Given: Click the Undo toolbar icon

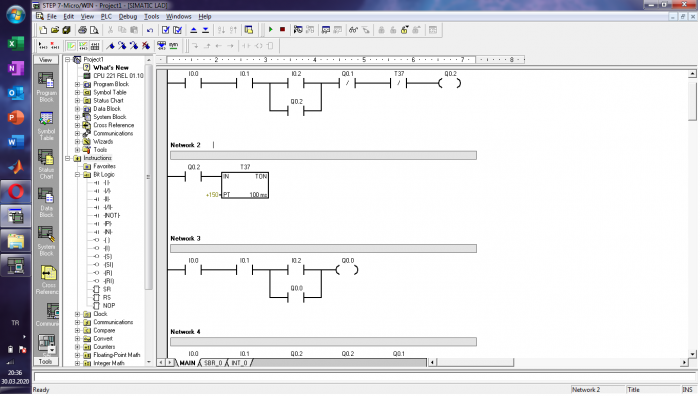Looking at the screenshot, I should click(x=150, y=30).
